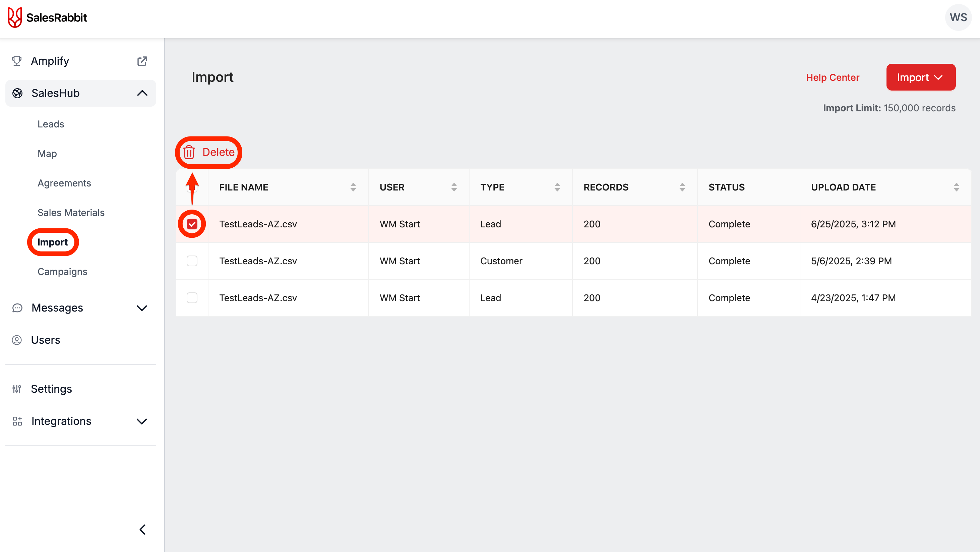Open Map in sidebar
980x552 pixels.
[47, 154]
